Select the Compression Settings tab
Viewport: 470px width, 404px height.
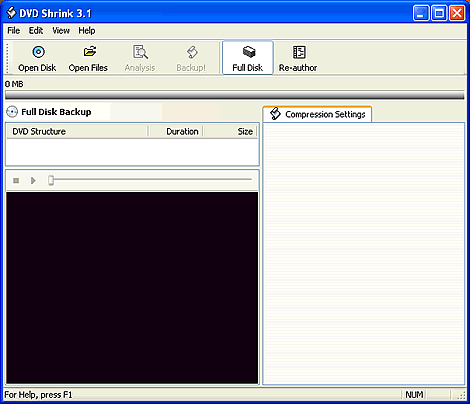317,114
